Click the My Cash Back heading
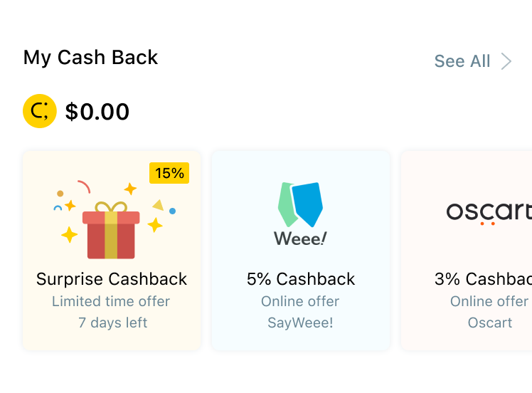 (x=91, y=58)
